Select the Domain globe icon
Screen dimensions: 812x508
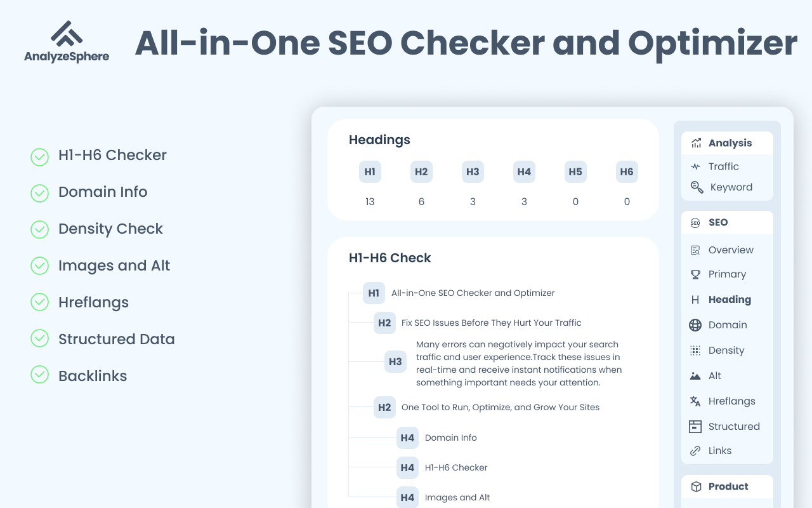click(696, 324)
